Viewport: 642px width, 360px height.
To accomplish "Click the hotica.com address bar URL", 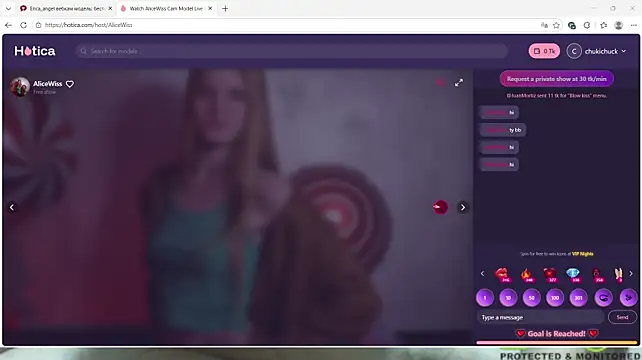I will pos(88,25).
